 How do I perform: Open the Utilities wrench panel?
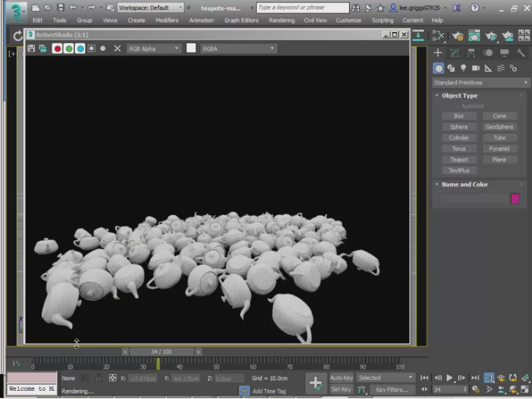click(x=521, y=53)
